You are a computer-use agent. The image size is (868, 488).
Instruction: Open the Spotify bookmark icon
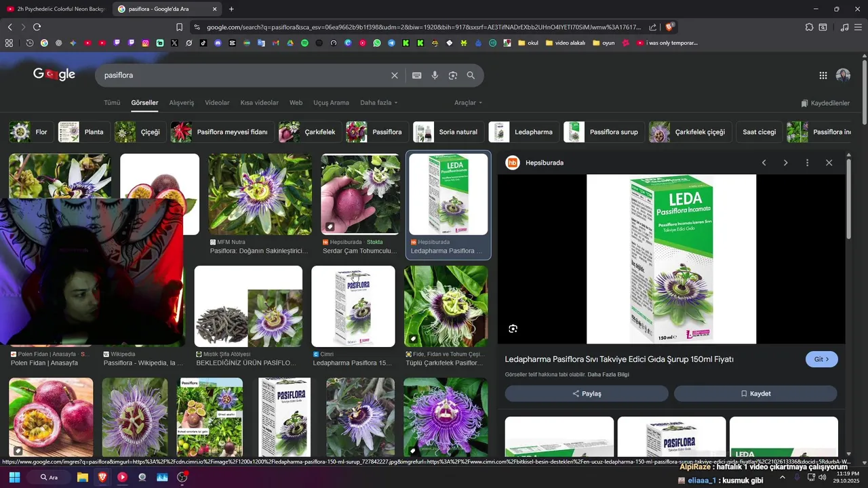point(304,43)
